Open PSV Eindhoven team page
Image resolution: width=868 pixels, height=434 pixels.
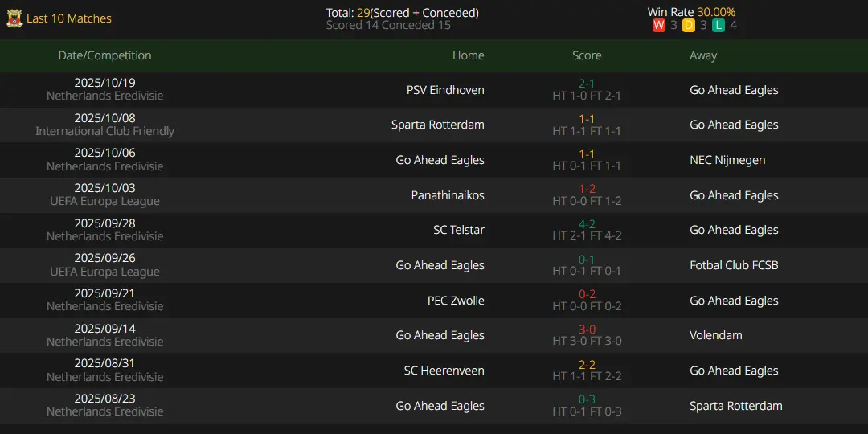pyautogui.click(x=445, y=90)
